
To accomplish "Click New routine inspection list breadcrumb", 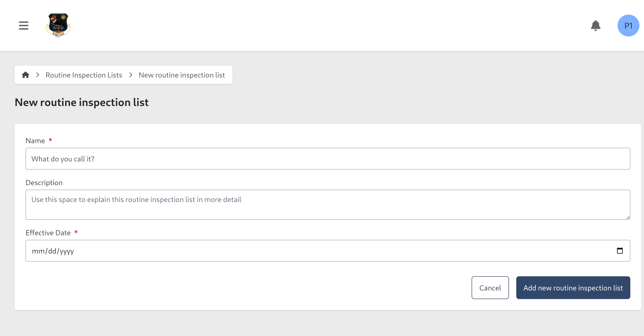I will tap(182, 75).
